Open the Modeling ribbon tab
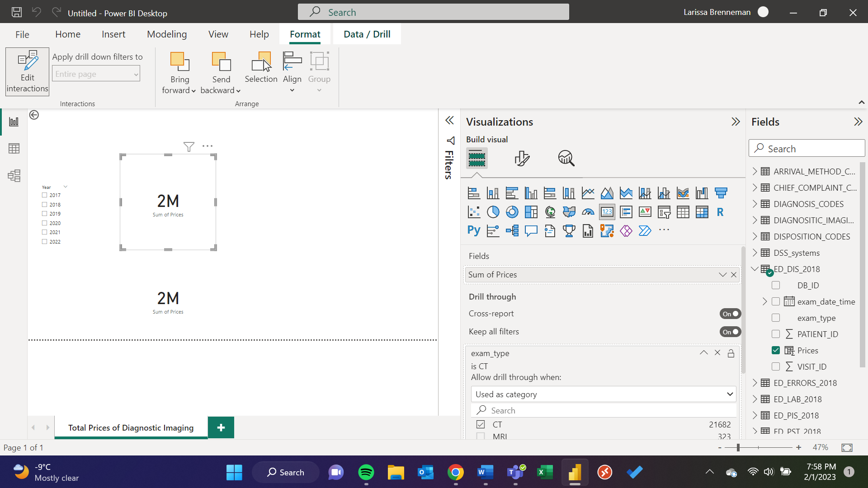 167,34
